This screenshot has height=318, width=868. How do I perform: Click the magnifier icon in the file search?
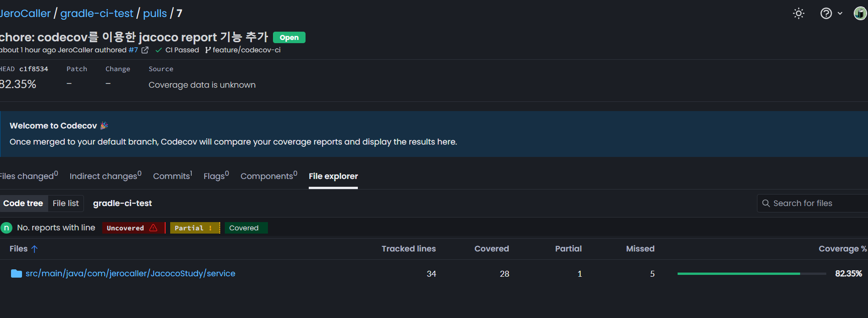766,203
